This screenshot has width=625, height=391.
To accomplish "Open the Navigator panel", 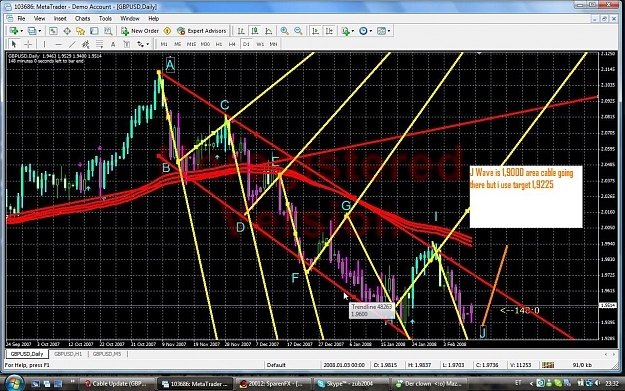I will [x=81, y=31].
